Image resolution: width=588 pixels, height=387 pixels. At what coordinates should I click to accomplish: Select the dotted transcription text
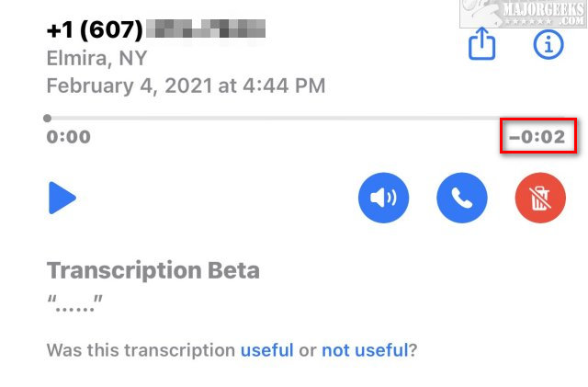pos(75,303)
